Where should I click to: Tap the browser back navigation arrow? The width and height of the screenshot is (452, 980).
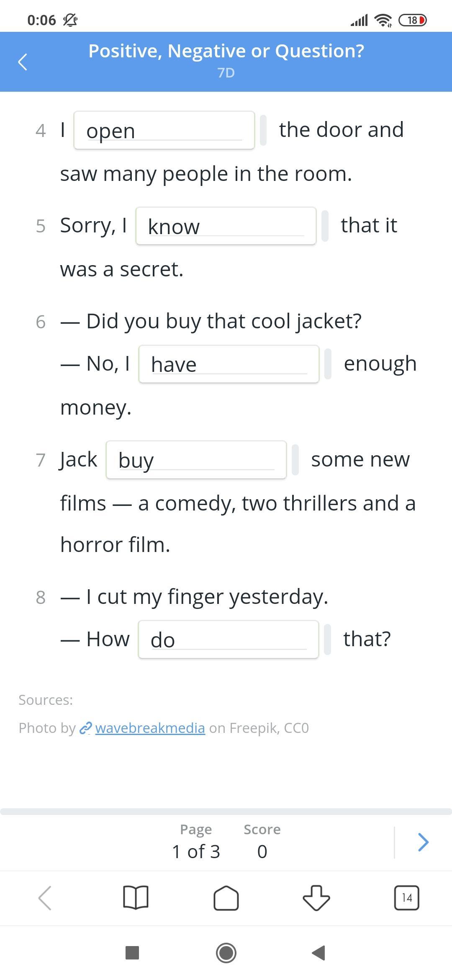click(x=45, y=897)
